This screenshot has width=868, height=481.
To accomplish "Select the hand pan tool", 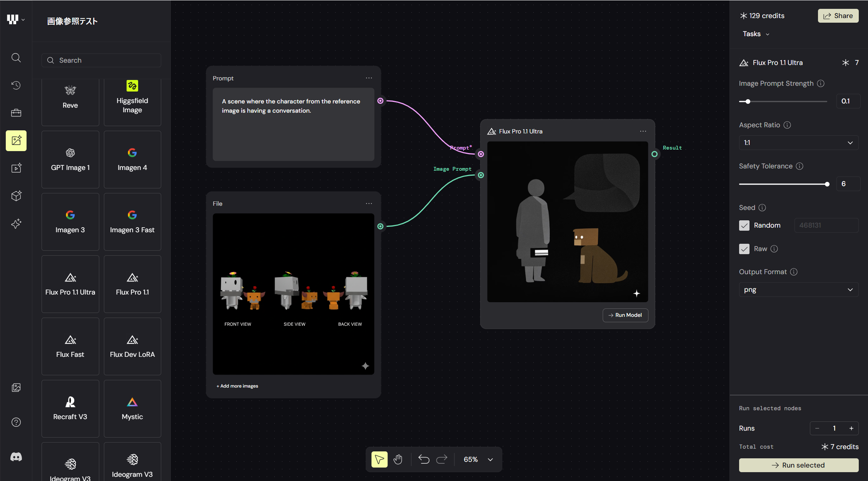I will pyautogui.click(x=398, y=459).
